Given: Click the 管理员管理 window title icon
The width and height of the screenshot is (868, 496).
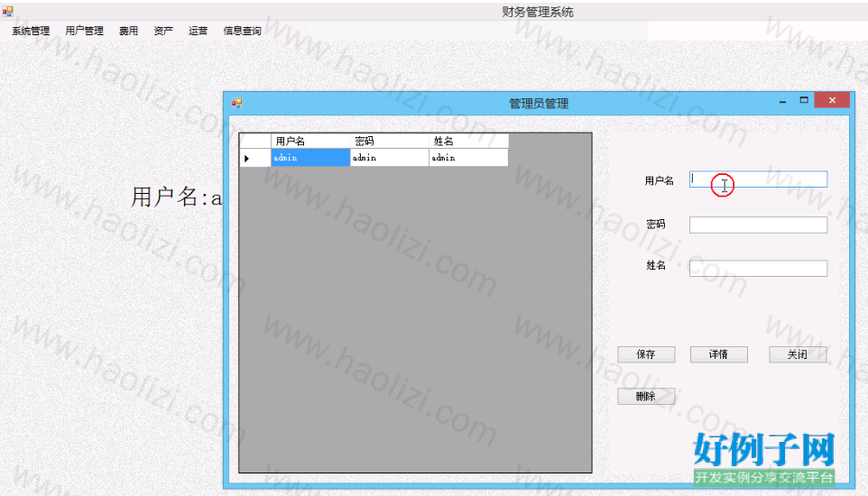Looking at the screenshot, I should coord(237,103).
